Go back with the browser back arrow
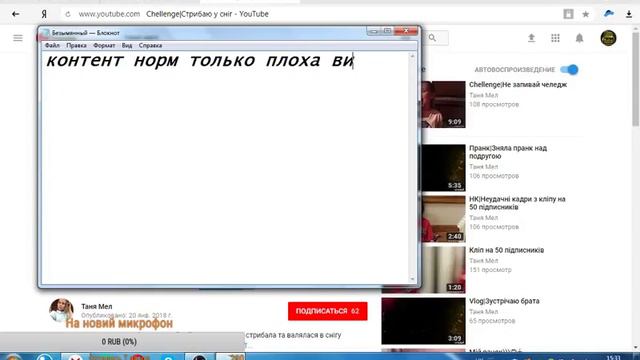The image size is (640, 360). point(16,14)
